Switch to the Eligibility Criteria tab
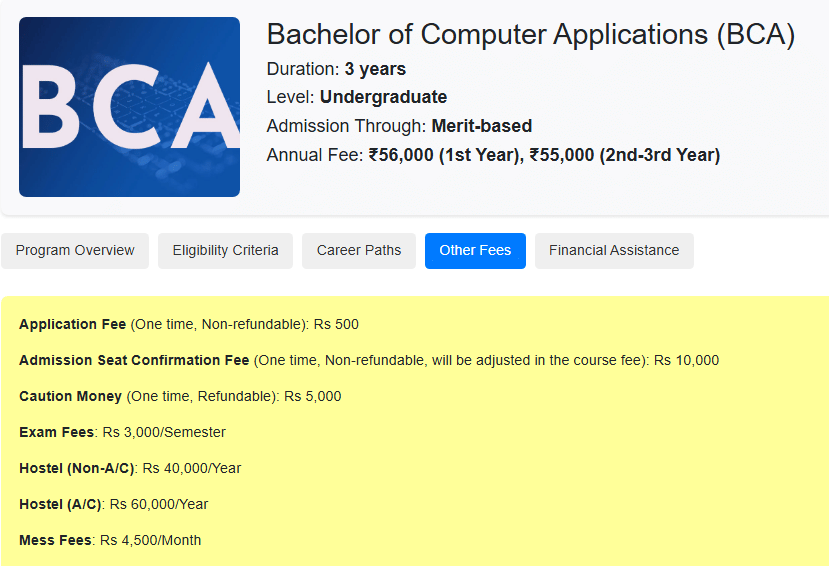This screenshot has height=566, width=829. (x=225, y=250)
